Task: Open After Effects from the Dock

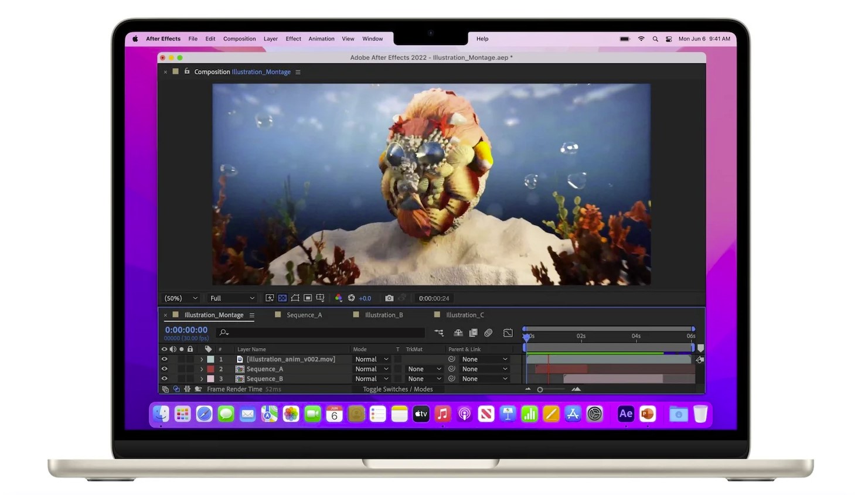Action: (x=625, y=414)
